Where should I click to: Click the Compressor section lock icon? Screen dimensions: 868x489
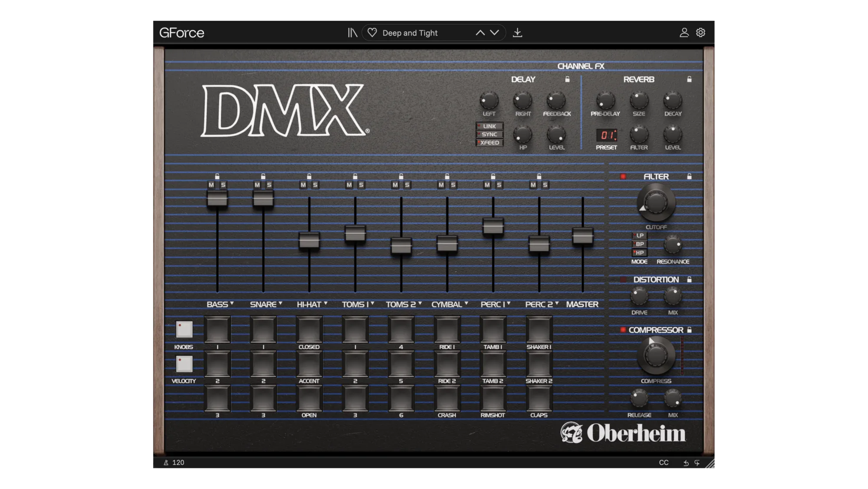(689, 330)
